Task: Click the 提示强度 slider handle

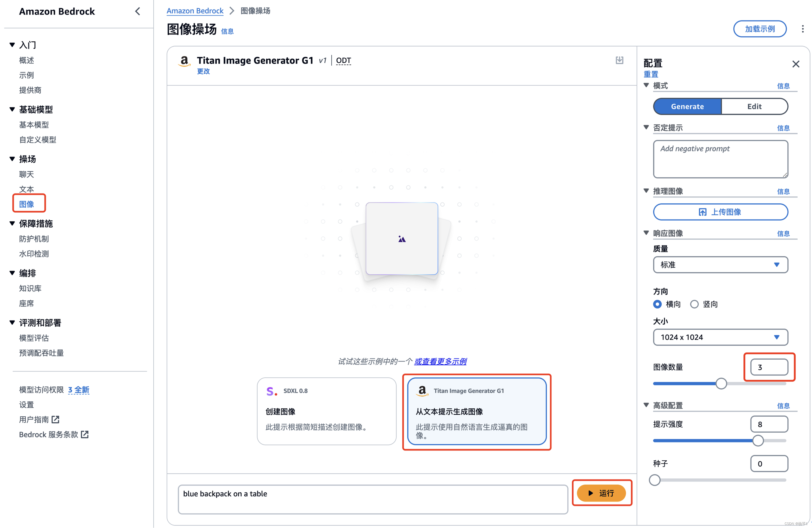Action: coord(758,441)
